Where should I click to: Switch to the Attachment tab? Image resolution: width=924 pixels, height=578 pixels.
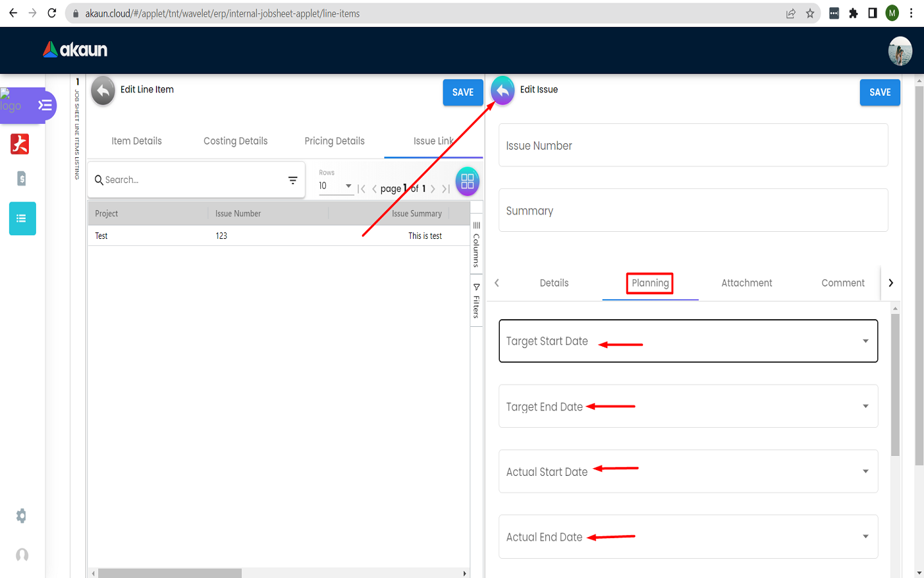point(746,283)
